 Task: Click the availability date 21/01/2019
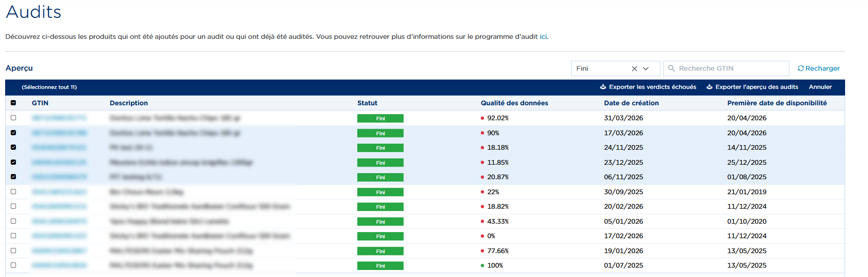coord(747,192)
